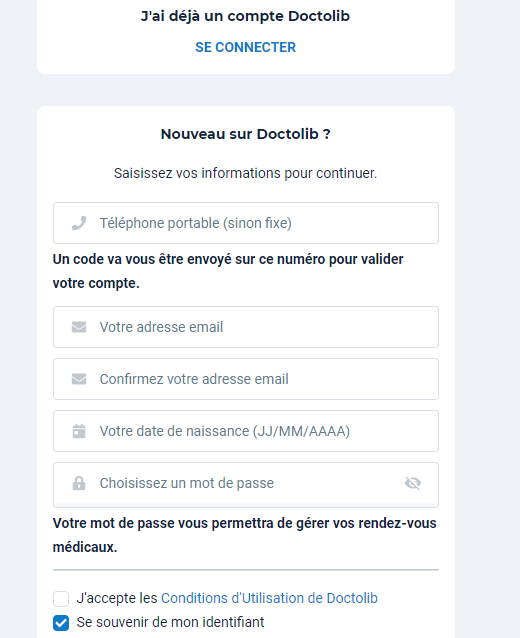Select the date de naissance field

246,431
